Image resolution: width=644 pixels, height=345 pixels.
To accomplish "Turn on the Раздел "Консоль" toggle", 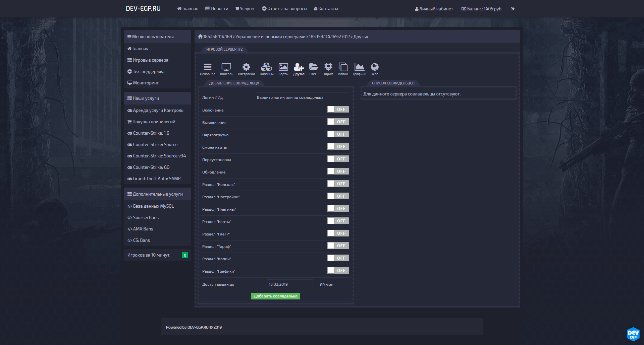I will [338, 184].
